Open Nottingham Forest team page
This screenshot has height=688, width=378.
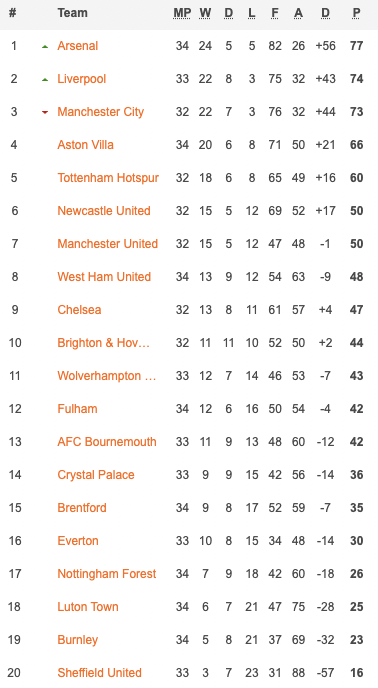[107, 573]
